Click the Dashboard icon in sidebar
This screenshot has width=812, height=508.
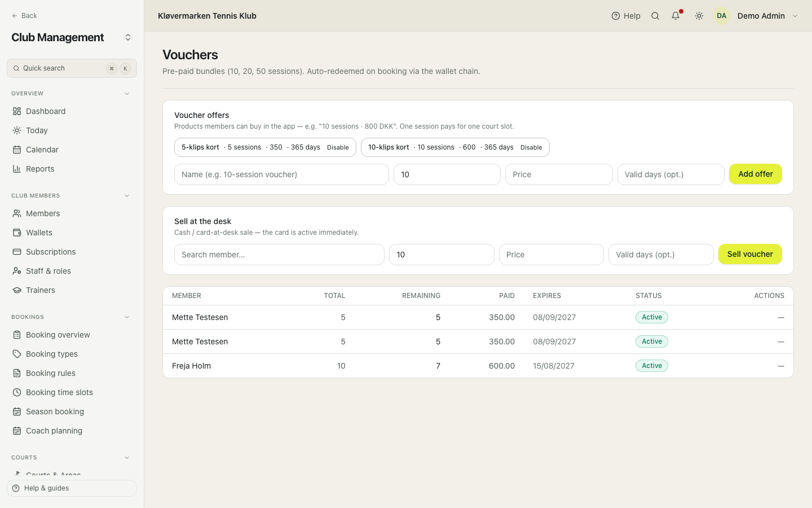[x=17, y=111]
